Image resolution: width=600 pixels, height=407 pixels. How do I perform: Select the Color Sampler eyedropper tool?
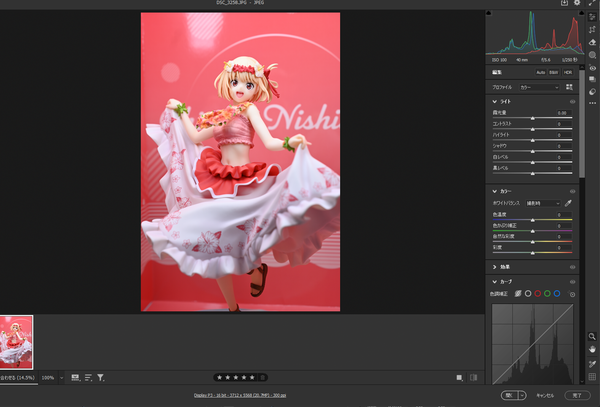pyautogui.click(x=592, y=364)
